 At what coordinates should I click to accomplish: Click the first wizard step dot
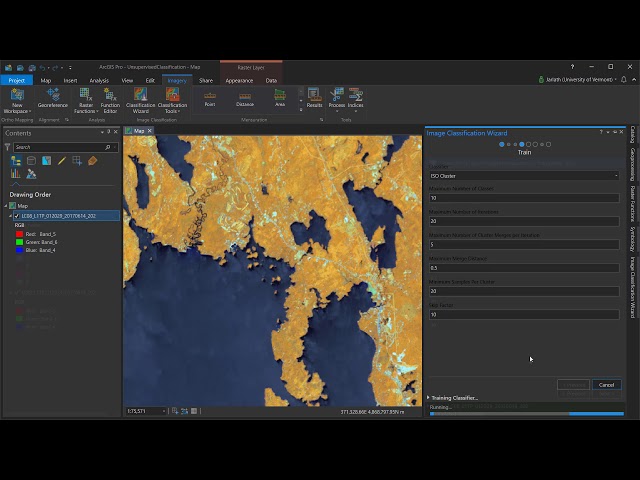click(502, 144)
